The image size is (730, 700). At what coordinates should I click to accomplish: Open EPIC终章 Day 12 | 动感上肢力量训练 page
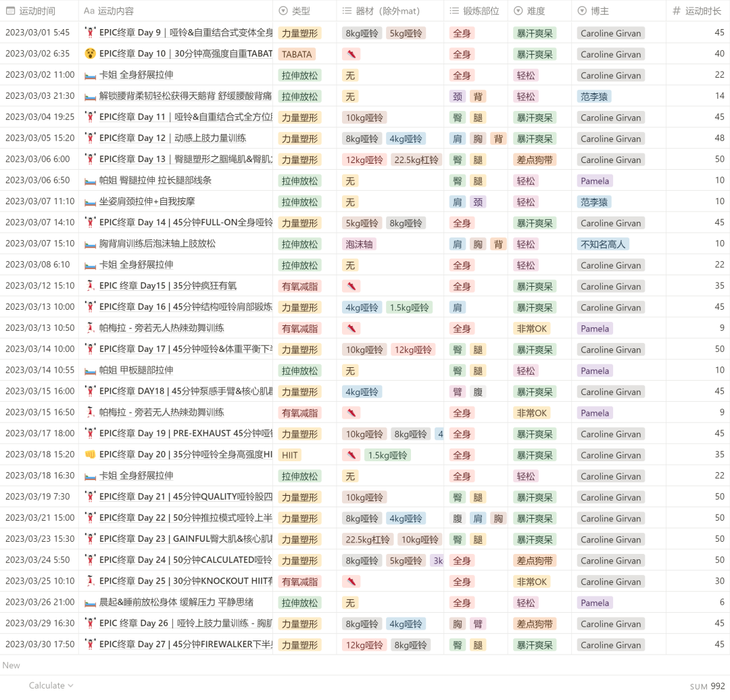(x=173, y=138)
